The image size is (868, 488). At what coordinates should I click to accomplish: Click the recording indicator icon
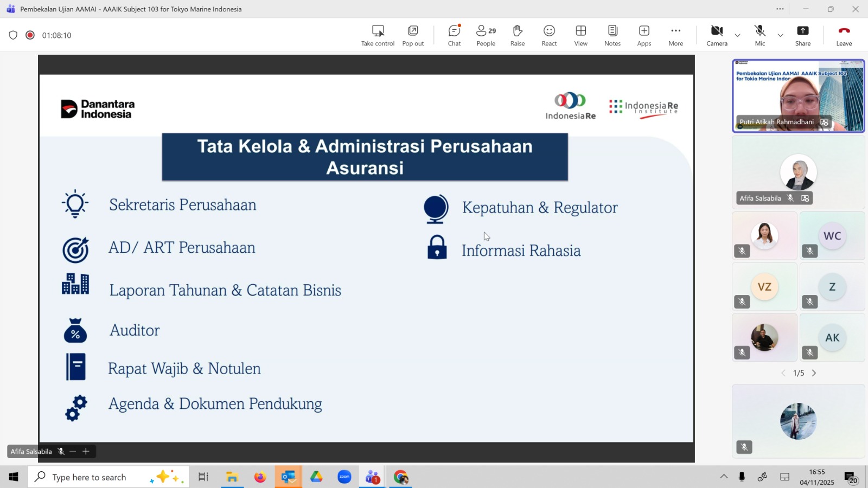point(30,35)
